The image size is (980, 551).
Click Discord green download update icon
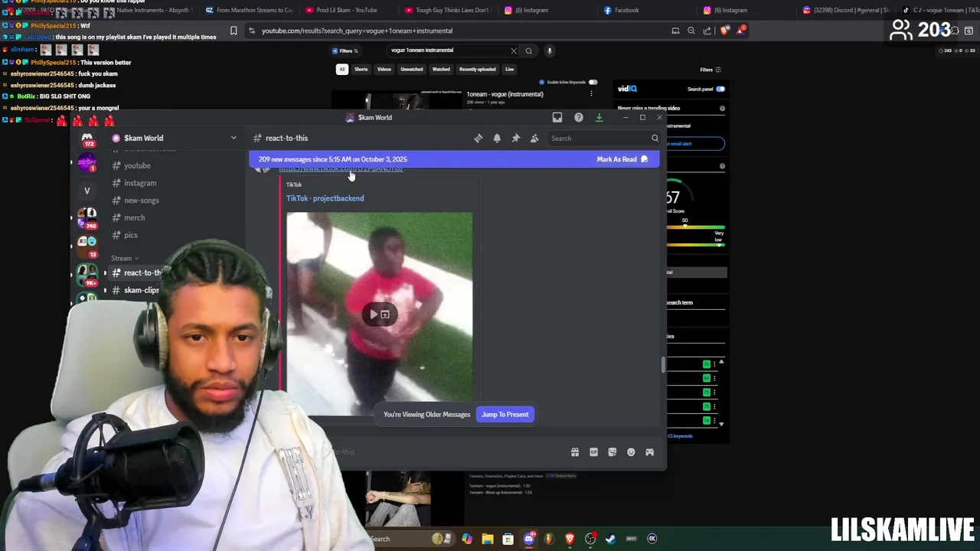pos(599,117)
